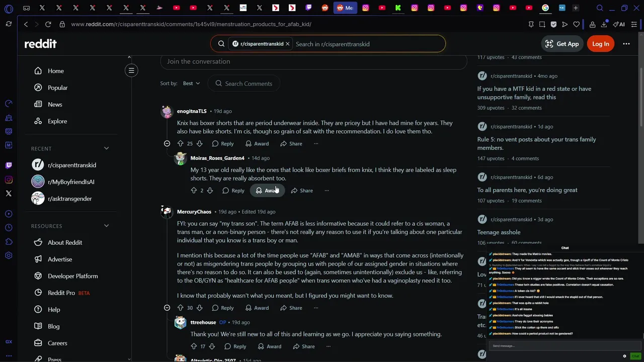This screenshot has width=644, height=362.
Task: Open the Sort by Best dropdown
Action: point(191,83)
